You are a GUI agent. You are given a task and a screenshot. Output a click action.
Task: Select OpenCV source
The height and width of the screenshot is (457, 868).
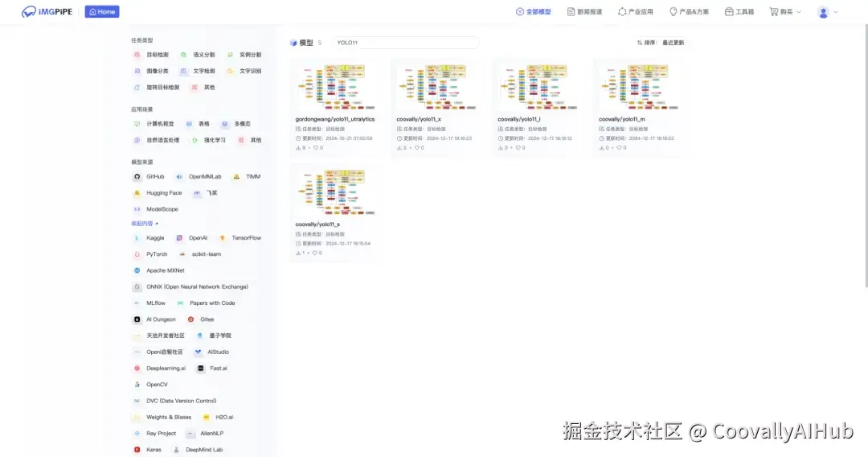coord(150,385)
